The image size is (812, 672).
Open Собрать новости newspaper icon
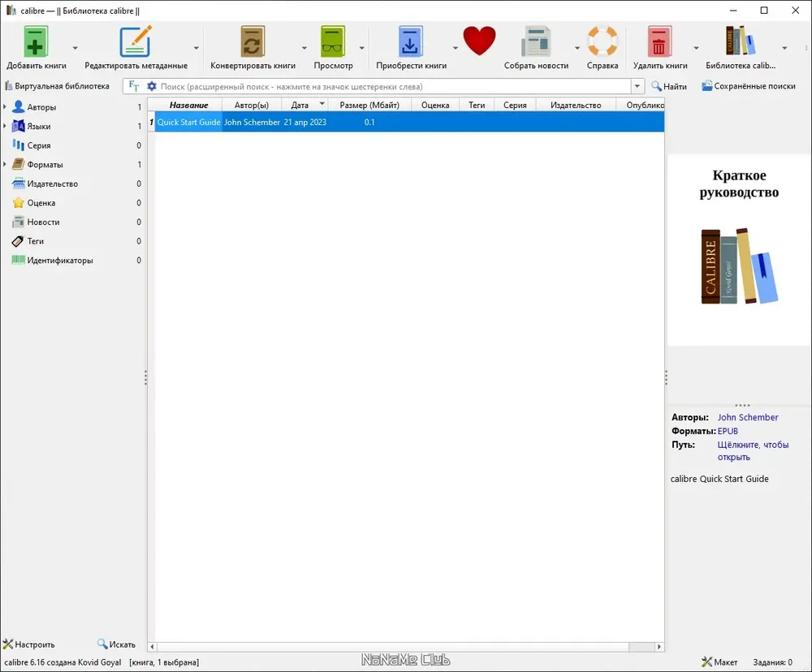536,41
